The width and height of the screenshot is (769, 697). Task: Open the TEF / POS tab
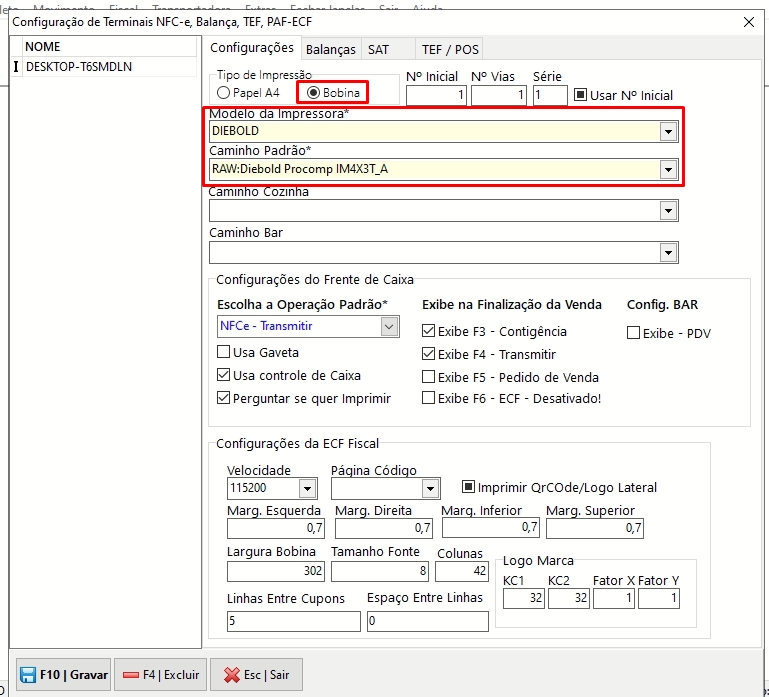tap(449, 49)
